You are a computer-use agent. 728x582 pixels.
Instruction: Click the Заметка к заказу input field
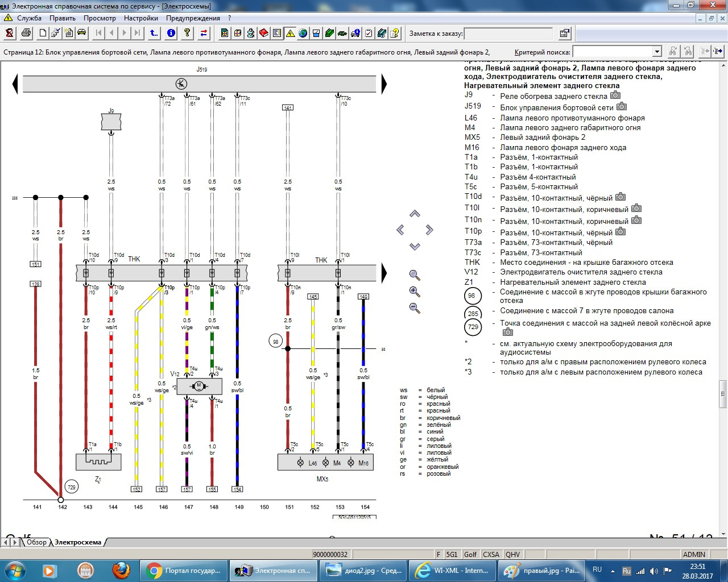[x=508, y=34]
